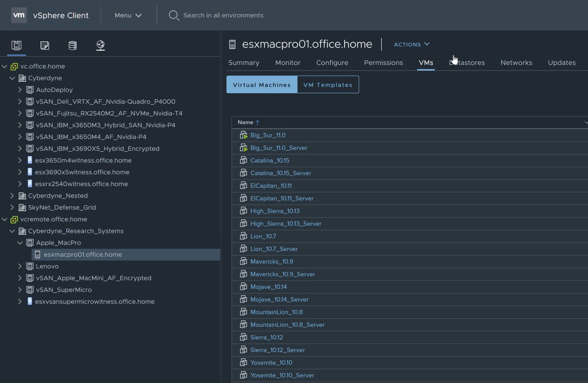Click the VM icon beside MountainLion_10.8
This screenshot has width=588, height=383.
coord(244,312)
